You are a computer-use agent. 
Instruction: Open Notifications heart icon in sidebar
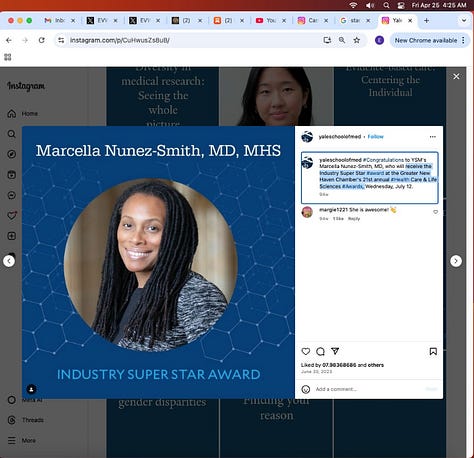[x=12, y=215]
